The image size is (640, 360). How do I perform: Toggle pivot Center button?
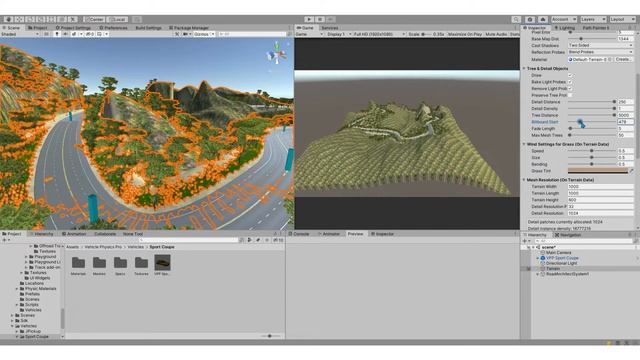[94, 19]
